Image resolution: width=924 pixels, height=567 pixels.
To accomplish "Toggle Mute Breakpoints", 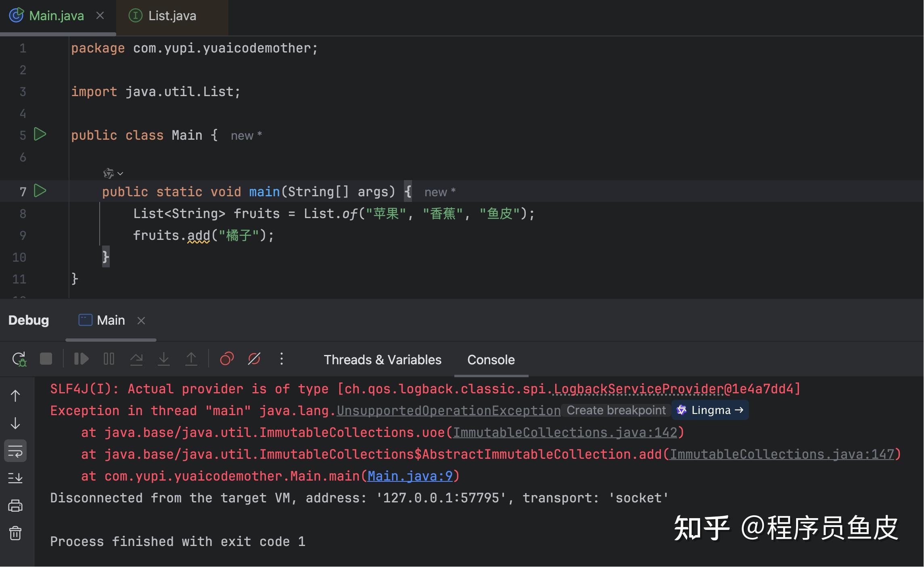I will pos(254,359).
